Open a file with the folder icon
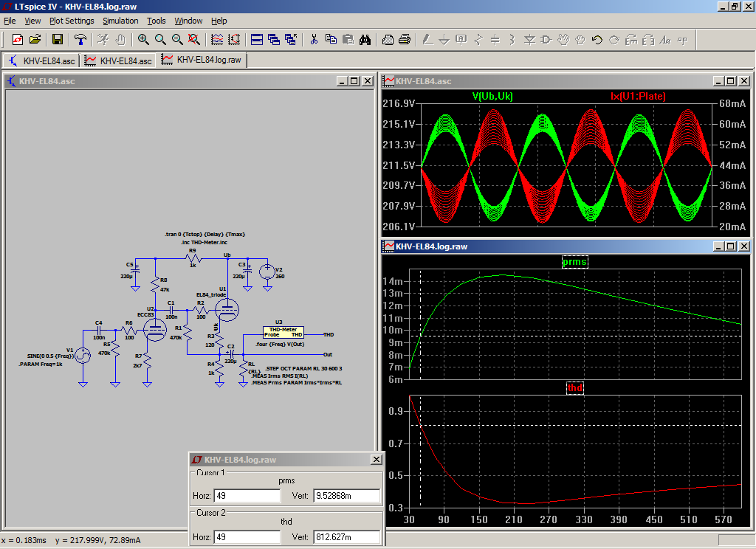 click(x=34, y=40)
